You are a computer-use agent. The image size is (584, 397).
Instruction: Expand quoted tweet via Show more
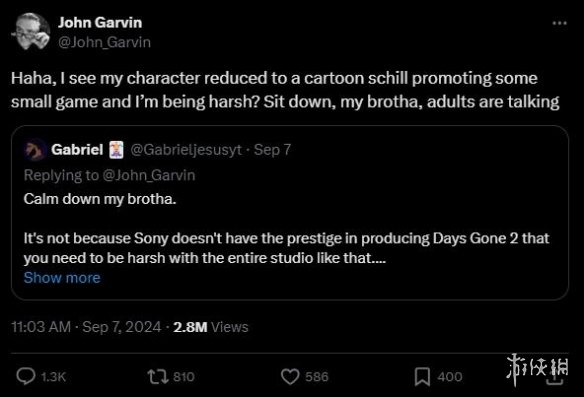[62, 278]
